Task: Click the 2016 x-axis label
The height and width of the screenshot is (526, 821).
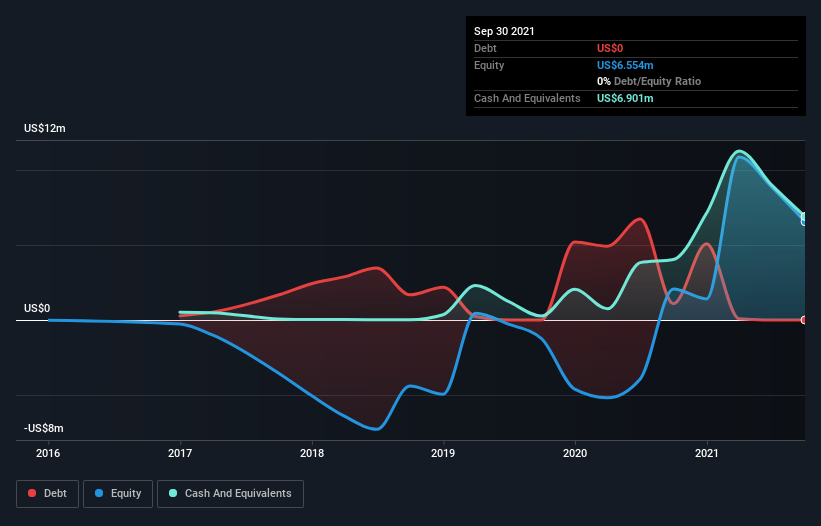Action: (48, 453)
